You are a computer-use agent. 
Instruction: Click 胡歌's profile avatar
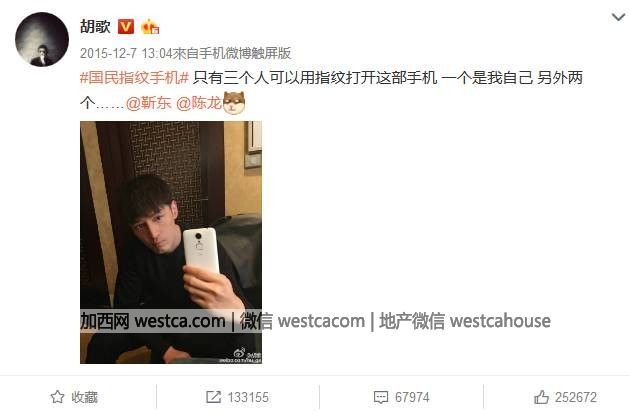point(42,39)
